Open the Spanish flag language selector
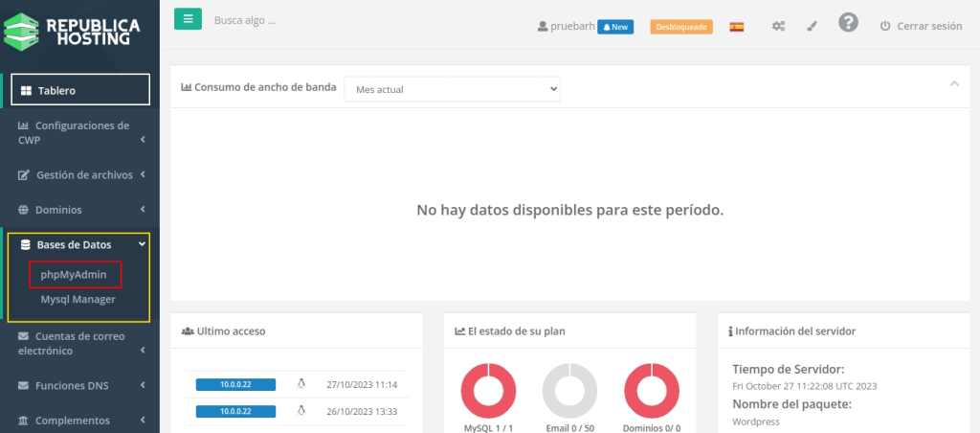This screenshot has height=433, width=980. (736, 27)
